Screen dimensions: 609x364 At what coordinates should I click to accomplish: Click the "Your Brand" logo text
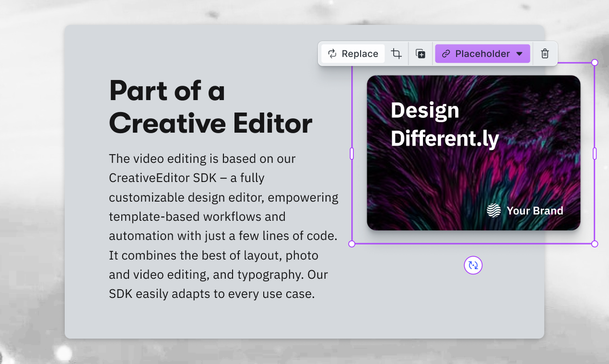click(535, 211)
